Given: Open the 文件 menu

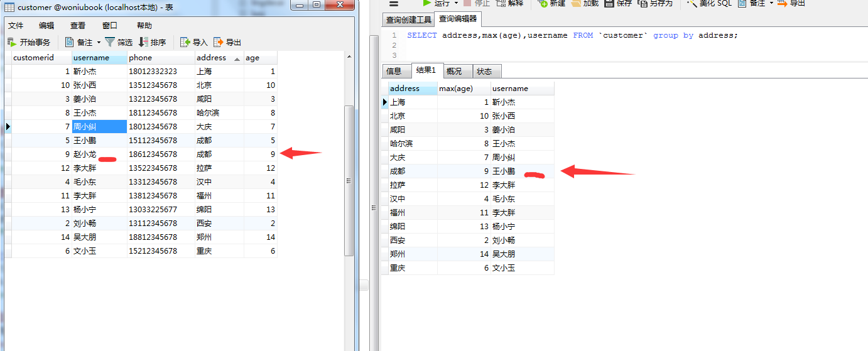Looking at the screenshot, I should (x=16, y=26).
